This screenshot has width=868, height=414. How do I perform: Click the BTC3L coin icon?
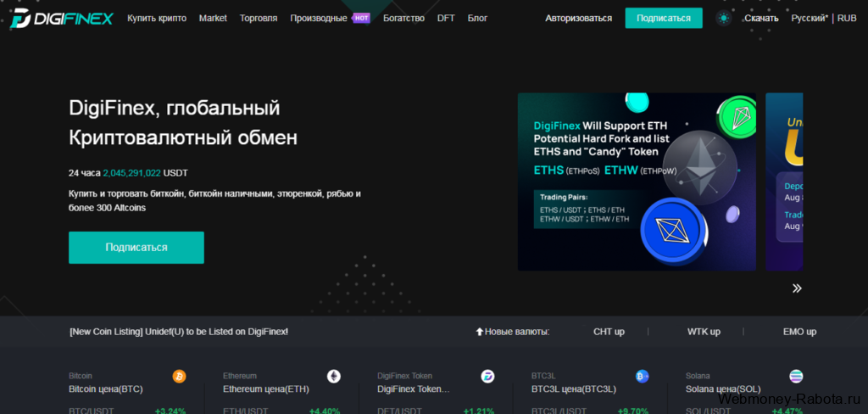click(643, 377)
